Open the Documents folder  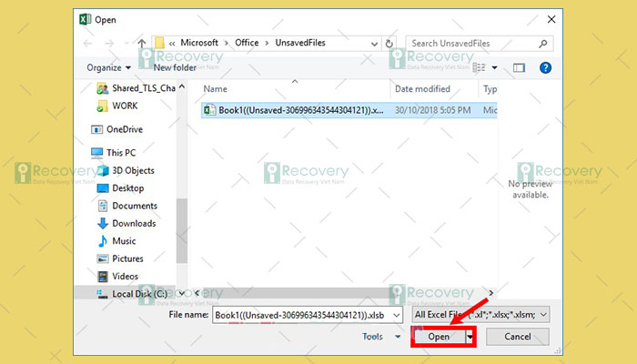pos(127,206)
